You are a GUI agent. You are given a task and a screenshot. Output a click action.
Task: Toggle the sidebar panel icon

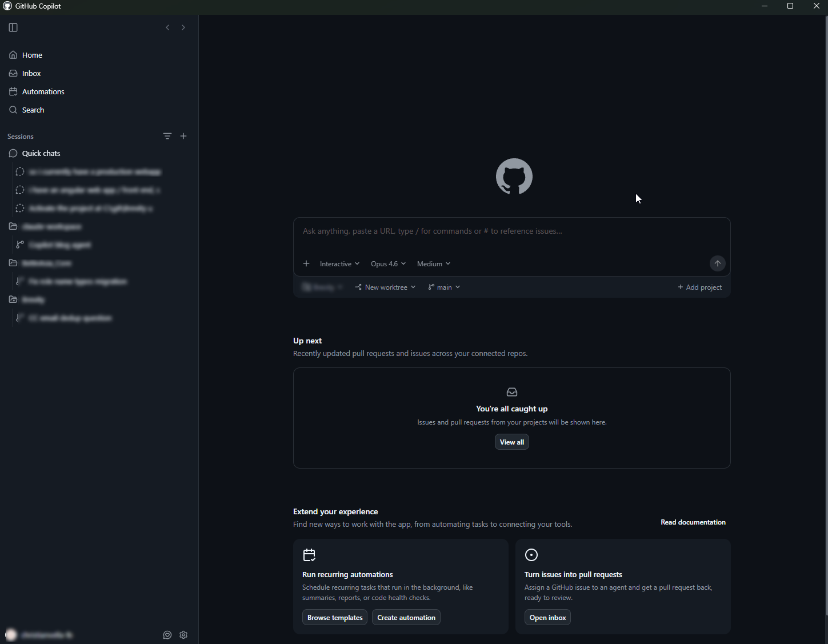click(x=13, y=27)
